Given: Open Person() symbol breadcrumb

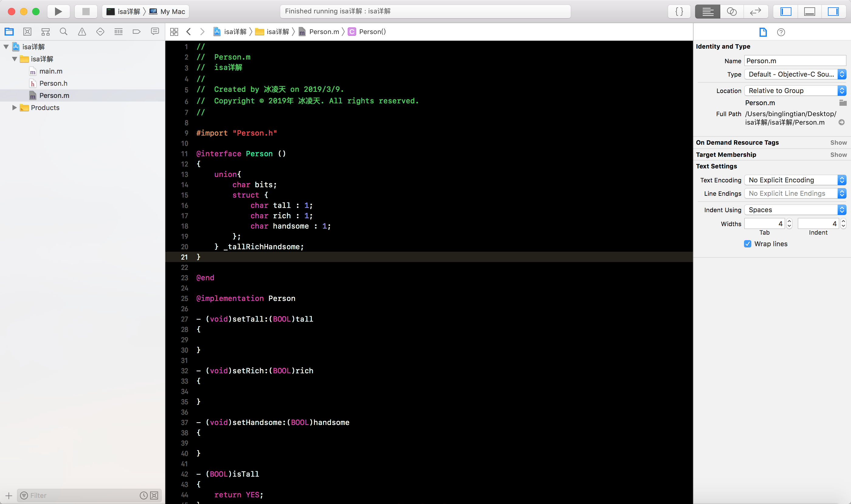Looking at the screenshot, I should pyautogui.click(x=367, y=32).
